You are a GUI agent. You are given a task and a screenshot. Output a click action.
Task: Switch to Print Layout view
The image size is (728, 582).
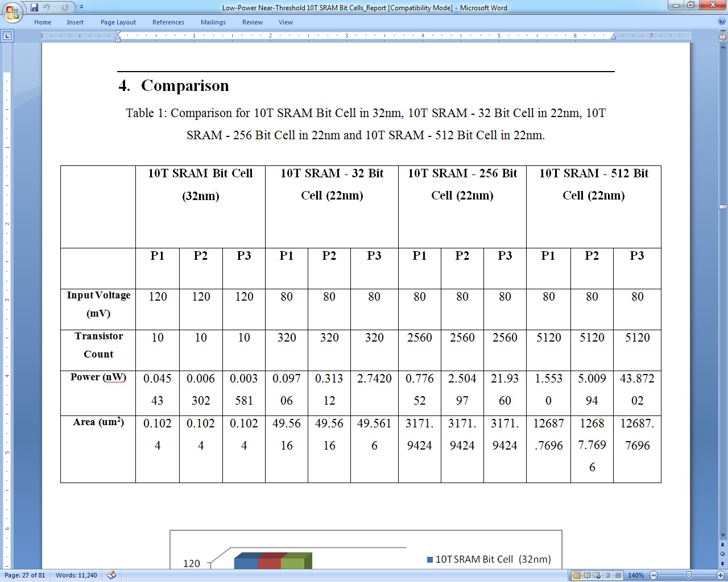pos(577,575)
